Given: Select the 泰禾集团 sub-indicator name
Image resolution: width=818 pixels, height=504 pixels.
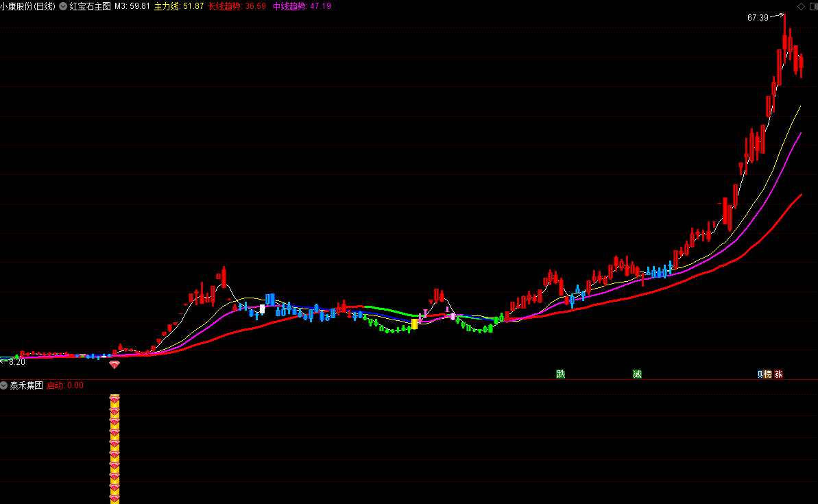Looking at the screenshot, I should (27, 385).
